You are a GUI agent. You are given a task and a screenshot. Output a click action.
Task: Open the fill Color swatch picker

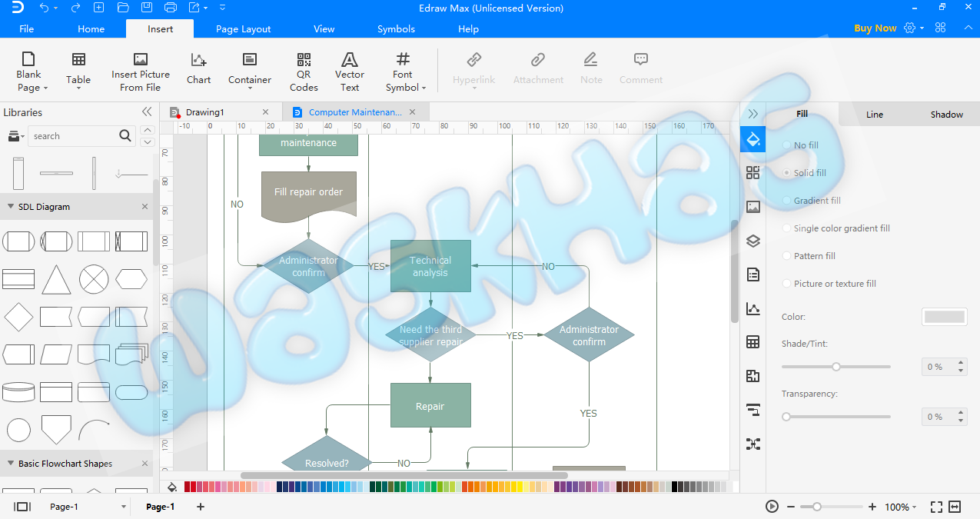(x=944, y=317)
